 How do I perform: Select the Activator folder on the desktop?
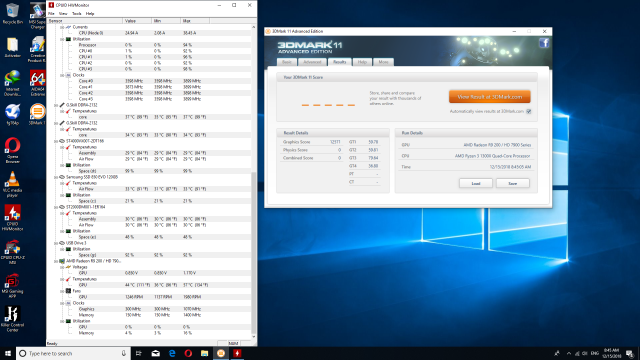tap(12, 47)
